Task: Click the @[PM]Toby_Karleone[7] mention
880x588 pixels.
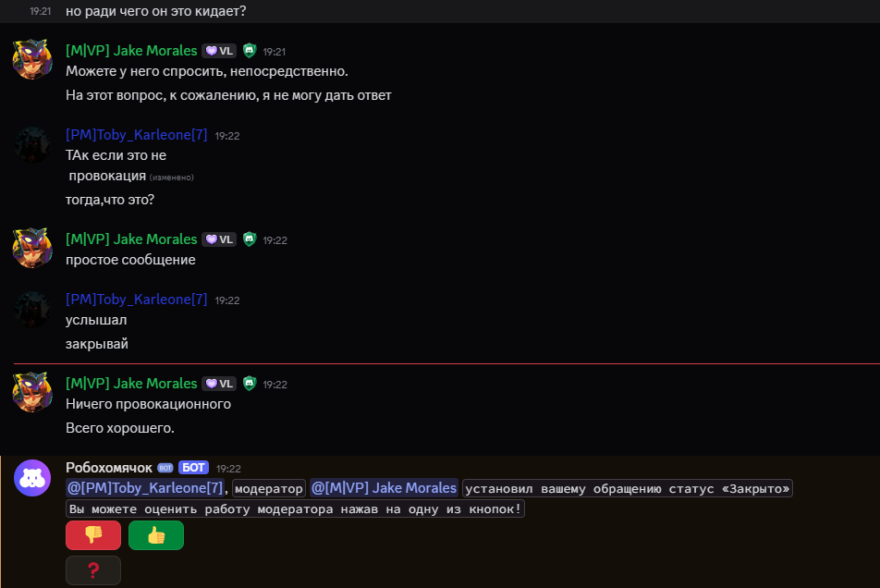Action: point(145,488)
